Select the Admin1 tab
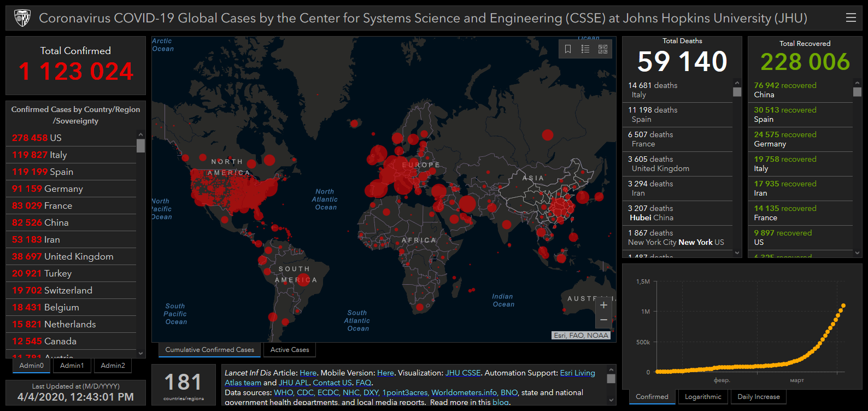The width and height of the screenshot is (868, 411). point(72,366)
